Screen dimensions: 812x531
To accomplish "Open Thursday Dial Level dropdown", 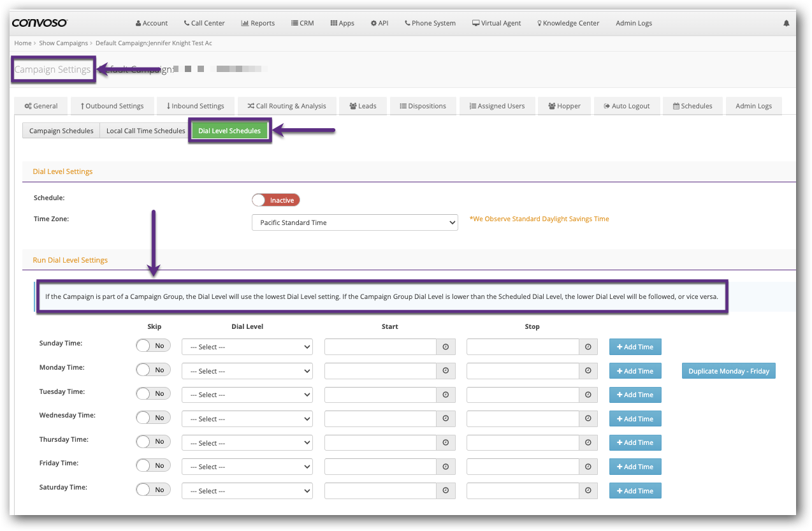I will (247, 442).
